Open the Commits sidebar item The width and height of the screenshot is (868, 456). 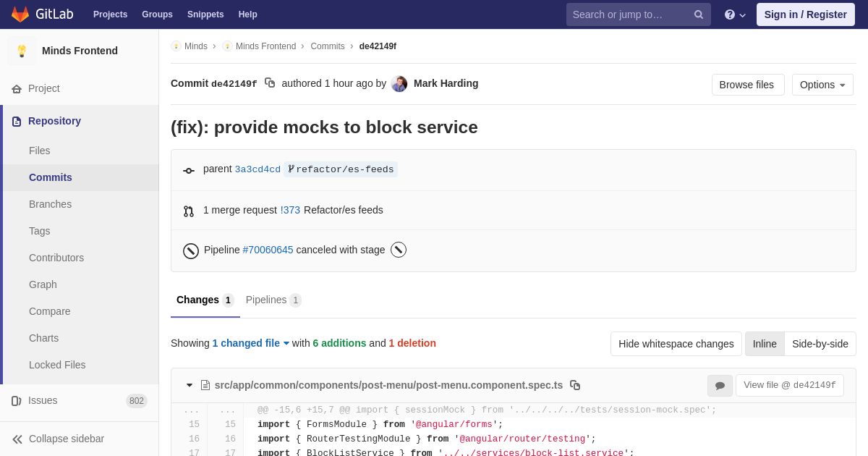pos(51,177)
